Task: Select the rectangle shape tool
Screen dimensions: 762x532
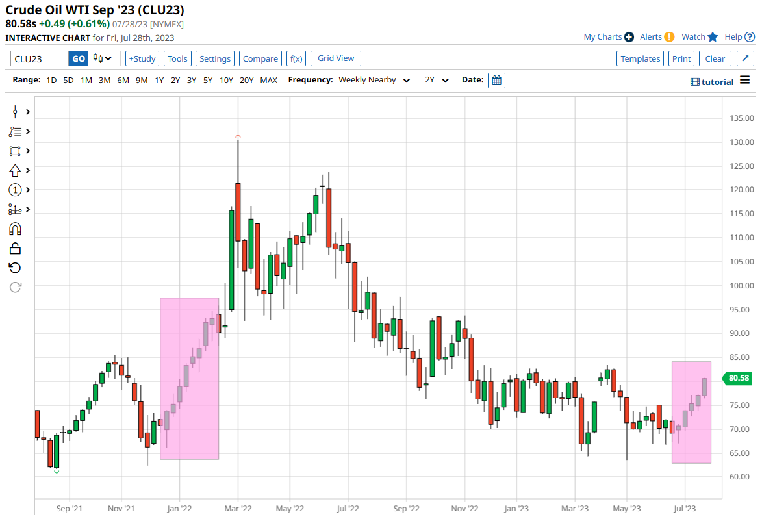Action: coord(15,151)
